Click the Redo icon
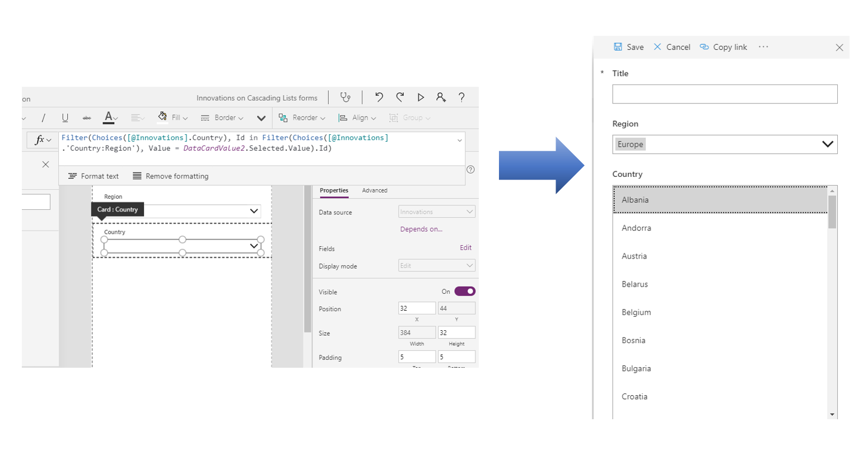Screen dimensions: 868x450 click(x=400, y=97)
